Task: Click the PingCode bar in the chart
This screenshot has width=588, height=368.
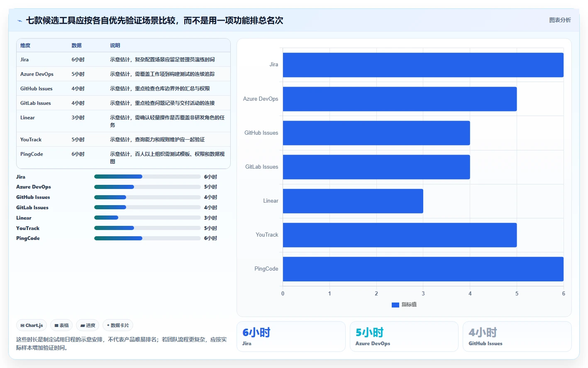Action: [423, 269]
